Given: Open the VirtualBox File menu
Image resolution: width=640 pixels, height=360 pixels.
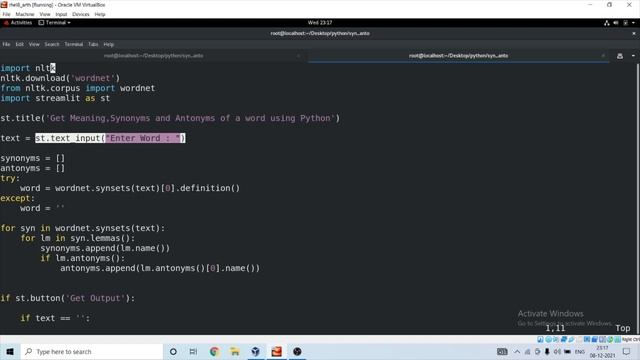Looking at the screenshot, I should click(7, 14).
